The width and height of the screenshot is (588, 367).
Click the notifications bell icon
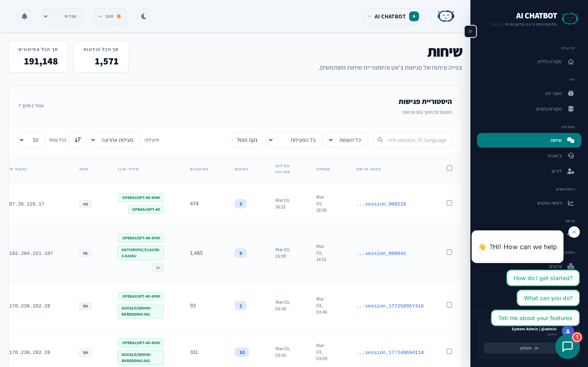point(24,16)
